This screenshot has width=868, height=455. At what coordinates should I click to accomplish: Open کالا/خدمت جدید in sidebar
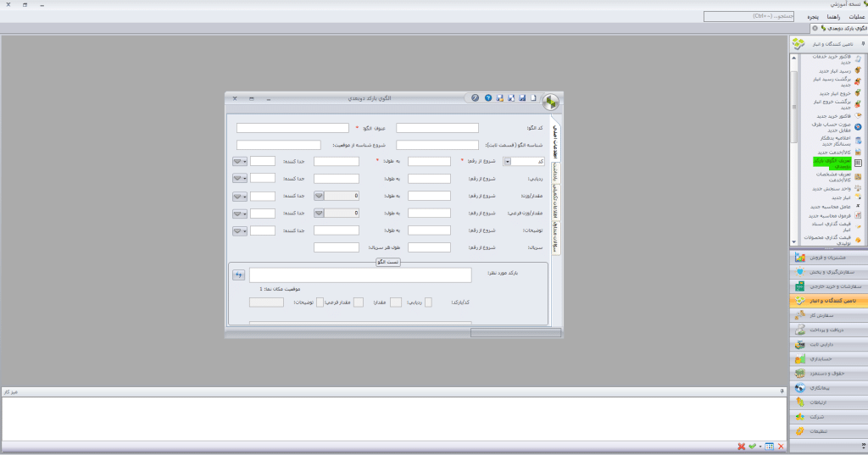point(840,153)
